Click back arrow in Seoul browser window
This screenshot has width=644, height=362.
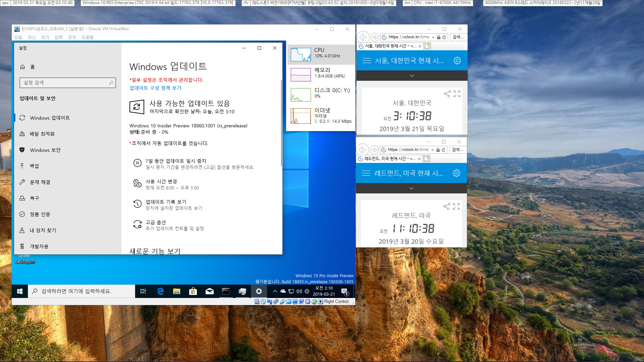click(x=363, y=37)
